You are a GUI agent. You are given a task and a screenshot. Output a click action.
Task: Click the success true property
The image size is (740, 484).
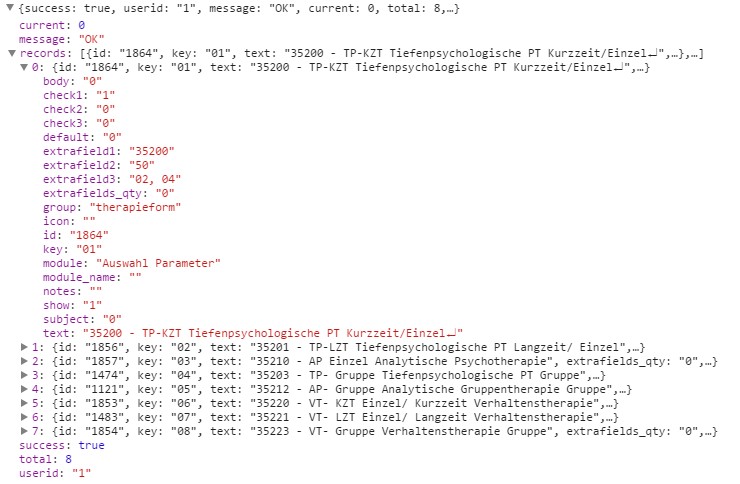point(62,445)
